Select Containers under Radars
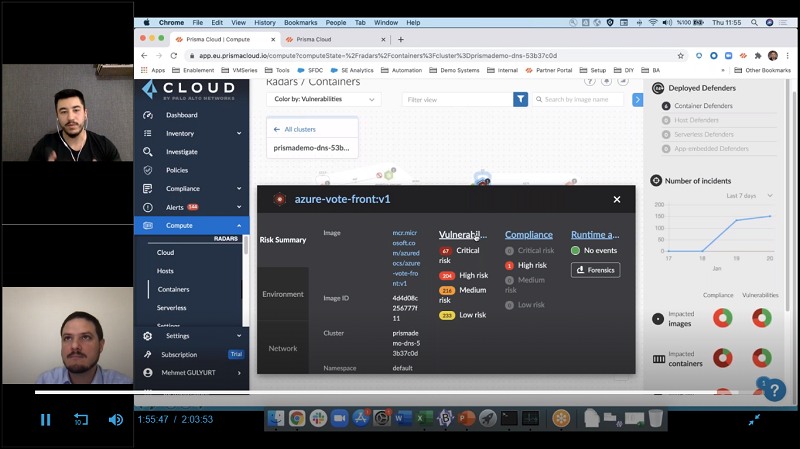Image resolution: width=800 pixels, height=449 pixels. point(173,289)
